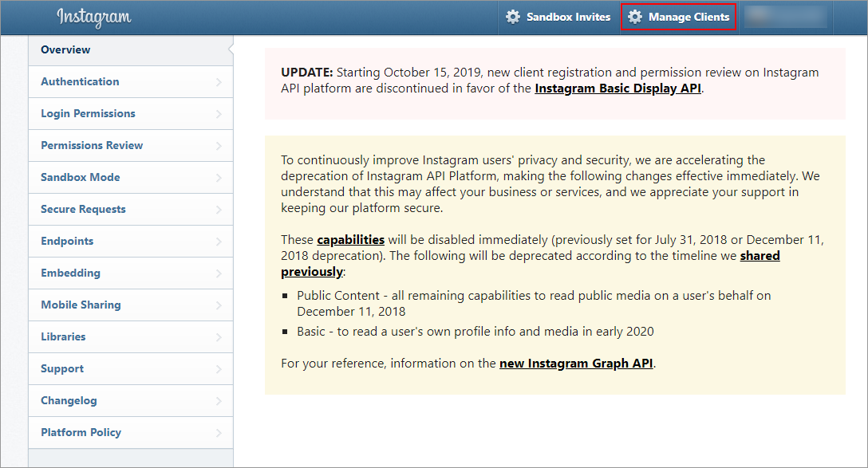
Task: Click the bold 'UPDATE:' heading text
Action: pyautogui.click(x=306, y=73)
